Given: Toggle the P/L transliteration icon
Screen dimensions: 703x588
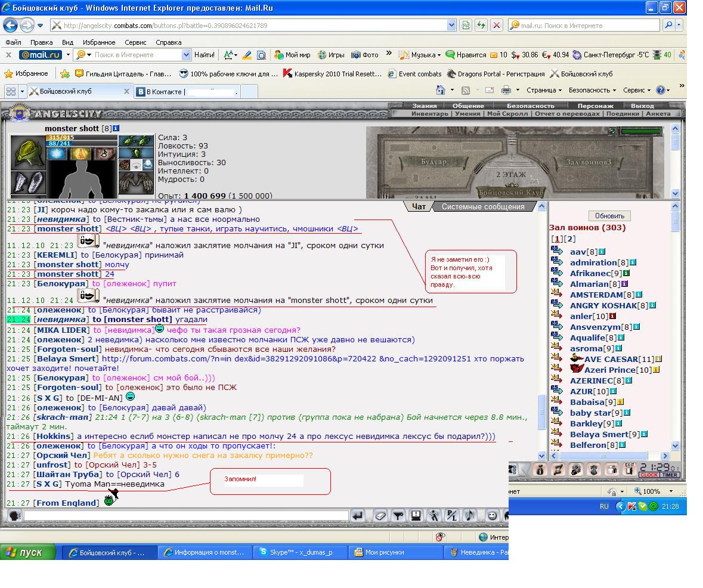Looking at the screenshot, I should click(452, 516).
